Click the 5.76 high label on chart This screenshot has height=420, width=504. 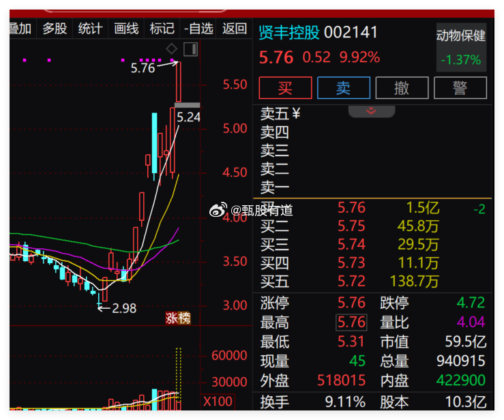(143, 68)
